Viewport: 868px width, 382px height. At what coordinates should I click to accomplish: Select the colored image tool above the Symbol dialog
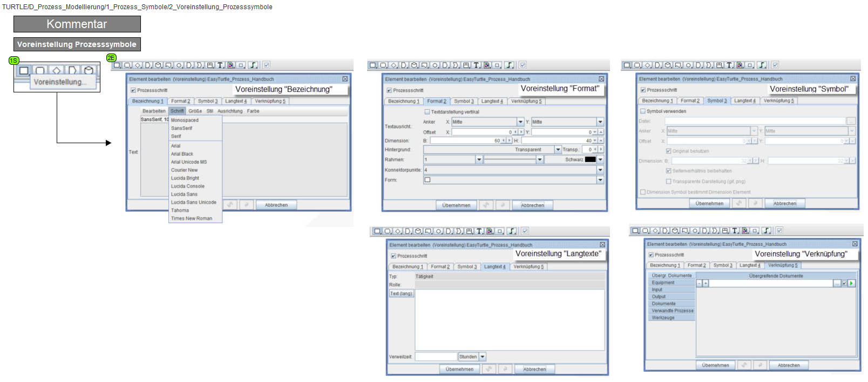coord(740,65)
